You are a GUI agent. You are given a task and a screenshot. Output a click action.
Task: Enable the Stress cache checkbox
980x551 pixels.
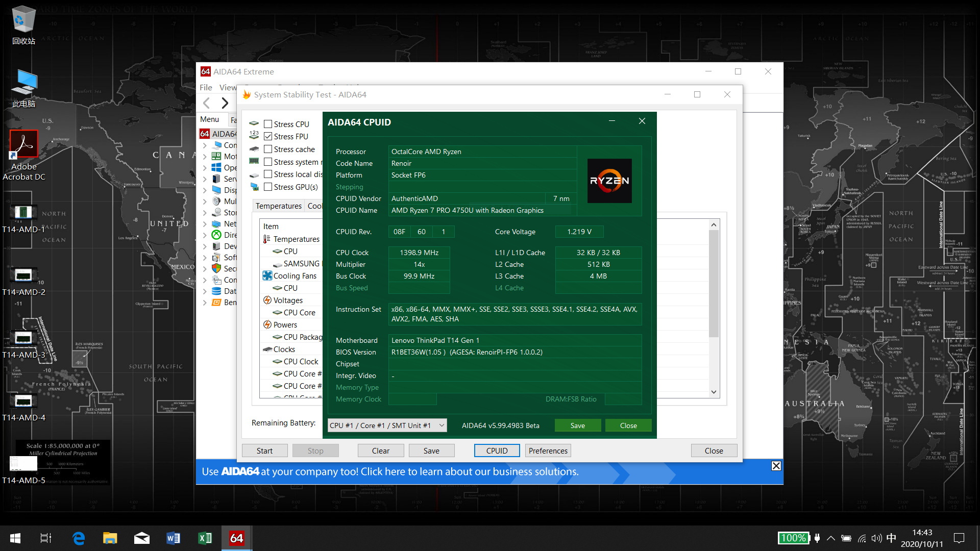268,149
